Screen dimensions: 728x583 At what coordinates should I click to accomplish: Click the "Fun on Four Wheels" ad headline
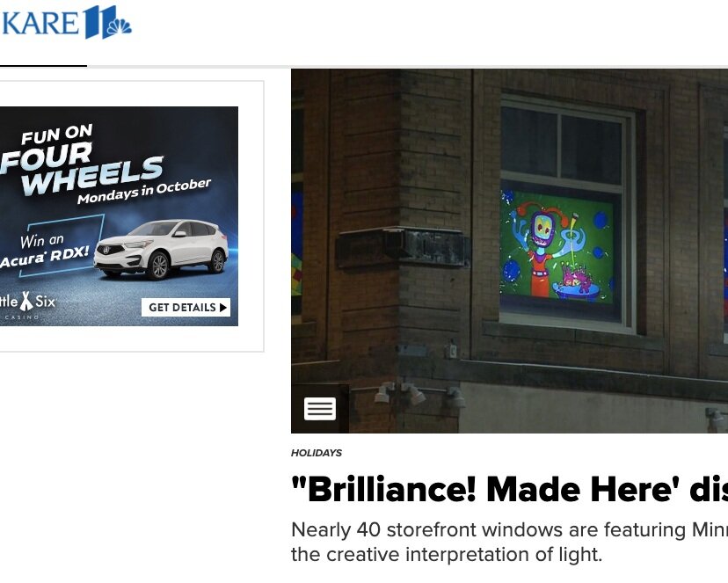pos(81,160)
